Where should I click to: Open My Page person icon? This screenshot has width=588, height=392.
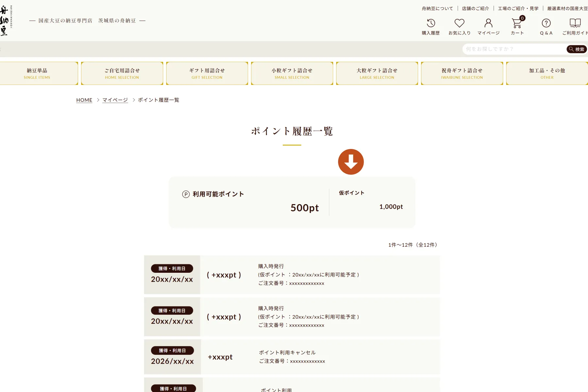tap(488, 23)
